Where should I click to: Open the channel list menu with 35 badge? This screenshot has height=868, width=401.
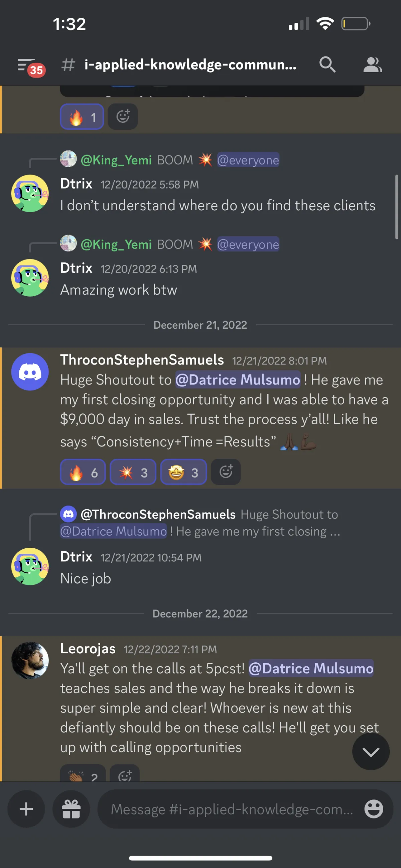[31, 66]
